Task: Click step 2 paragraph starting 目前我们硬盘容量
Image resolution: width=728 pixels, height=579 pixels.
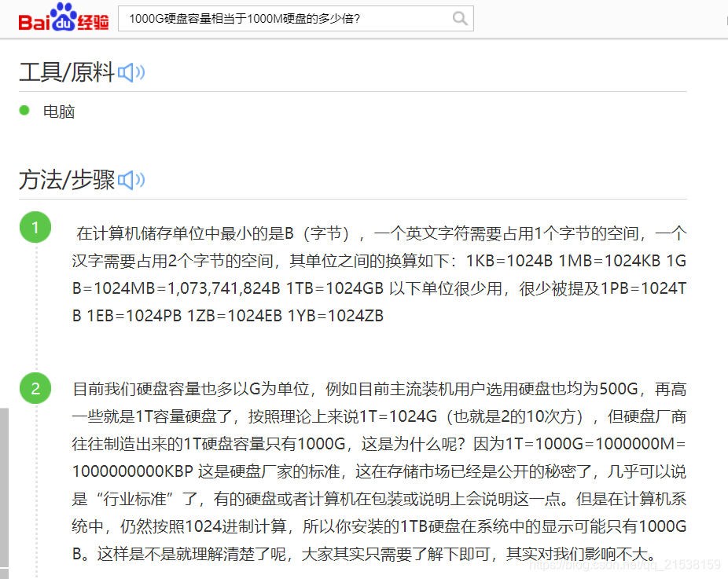Action: [379, 471]
